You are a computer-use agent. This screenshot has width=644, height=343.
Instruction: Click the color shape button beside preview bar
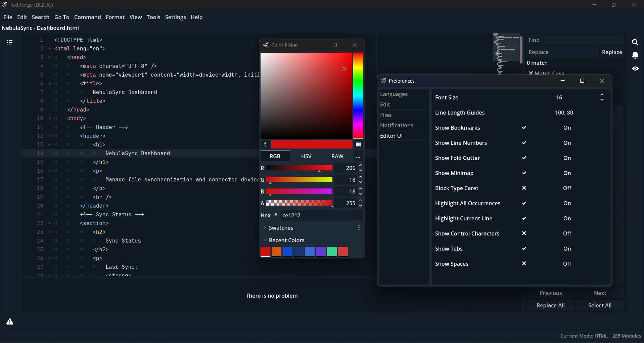(358, 144)
